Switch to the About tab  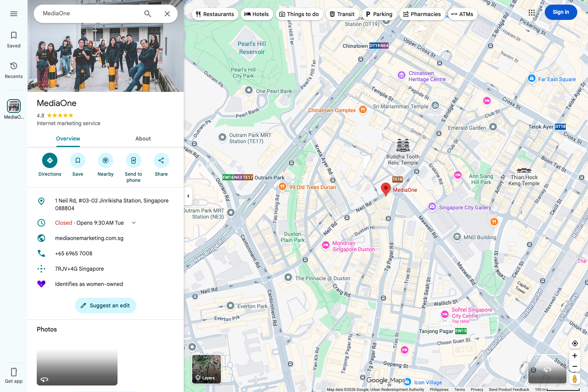143,139
